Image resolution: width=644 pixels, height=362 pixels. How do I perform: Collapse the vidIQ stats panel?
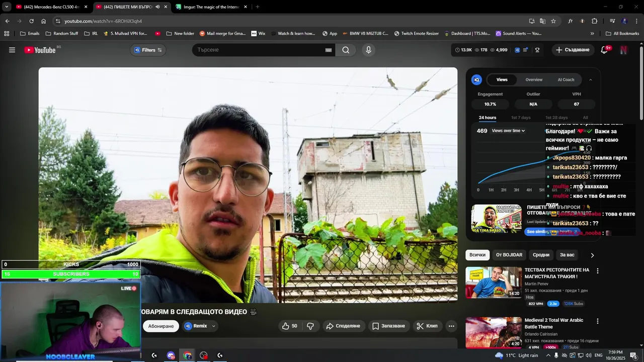[591, 79]
